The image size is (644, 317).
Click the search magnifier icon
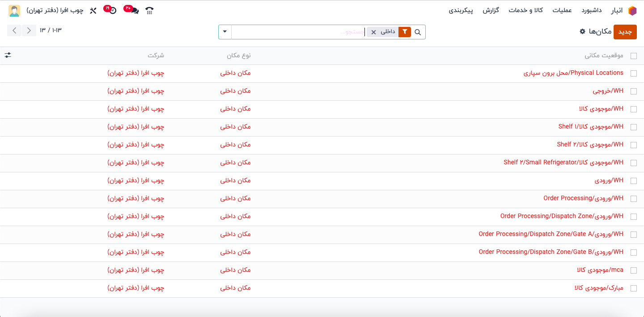418,32
